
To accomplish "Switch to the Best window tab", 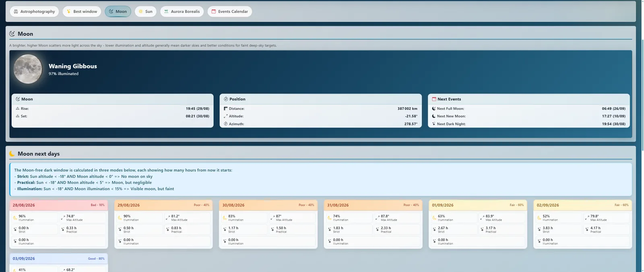I will coord(82,11).
